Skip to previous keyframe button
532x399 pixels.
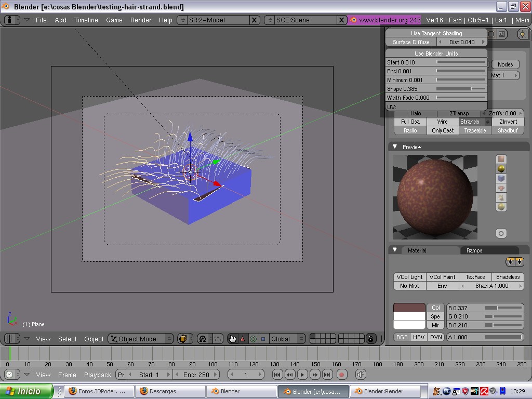coord(290,375)
